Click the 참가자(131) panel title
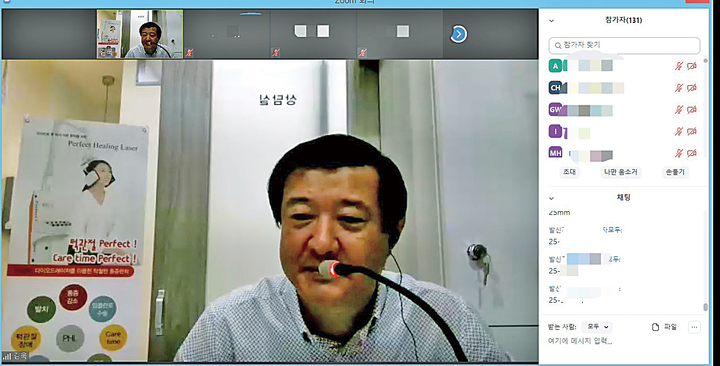Viewport: 720px width, 366px height. (624, 20)
